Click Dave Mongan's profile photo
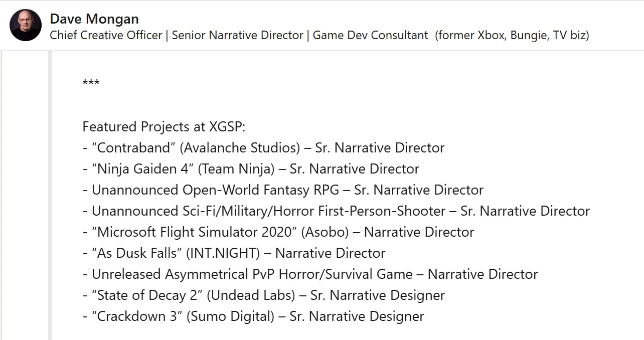 pyautogui.click(x=26, y=25)
